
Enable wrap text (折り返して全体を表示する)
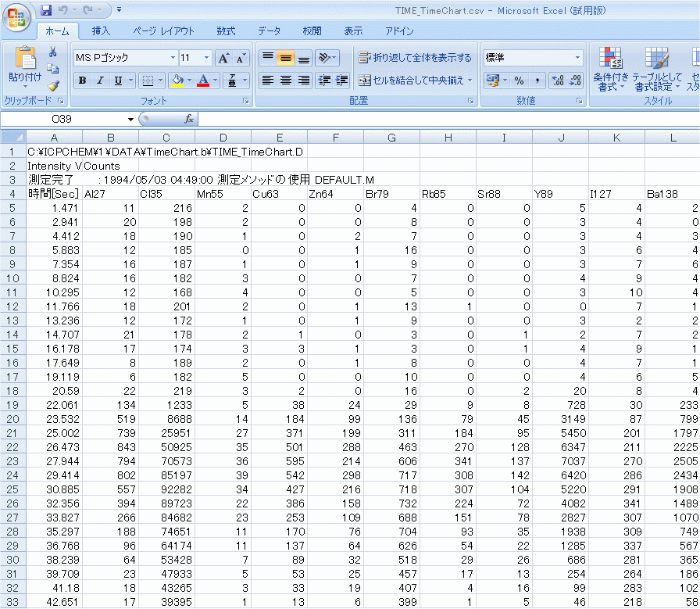[415, 58]
